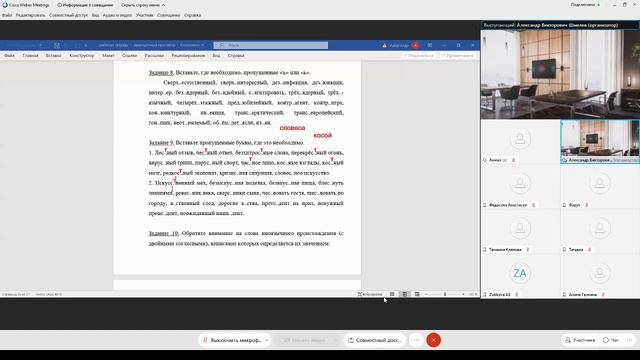Open Word Рецензирование ribbon tab
The image size is (640, 360).
pyautogui.click(x=188, y=56)
